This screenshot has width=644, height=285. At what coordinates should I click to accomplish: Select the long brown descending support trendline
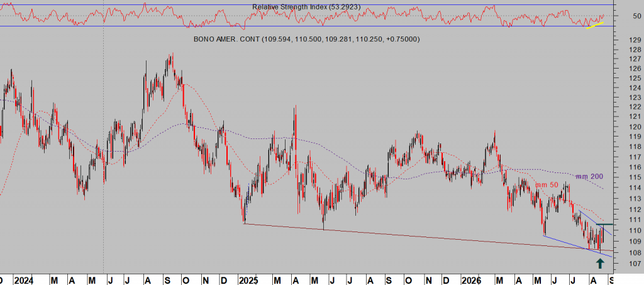click(429, 237)
